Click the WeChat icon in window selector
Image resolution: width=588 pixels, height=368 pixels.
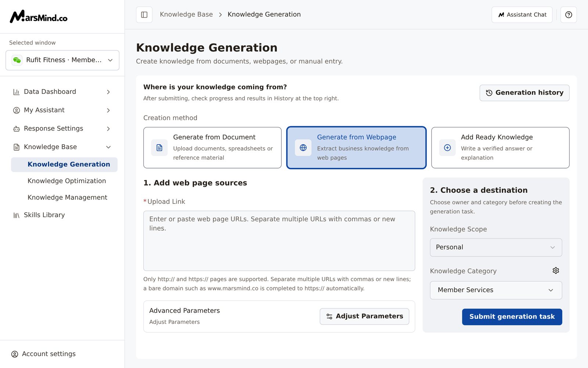point(17,60)
